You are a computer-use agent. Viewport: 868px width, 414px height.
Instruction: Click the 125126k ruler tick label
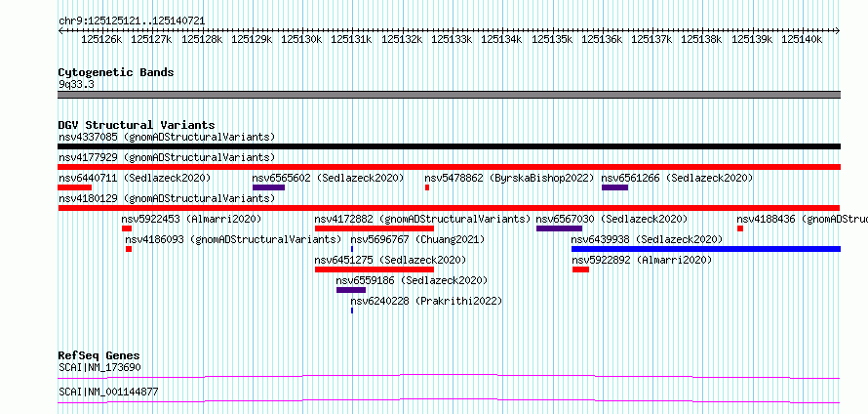[101, 39]
